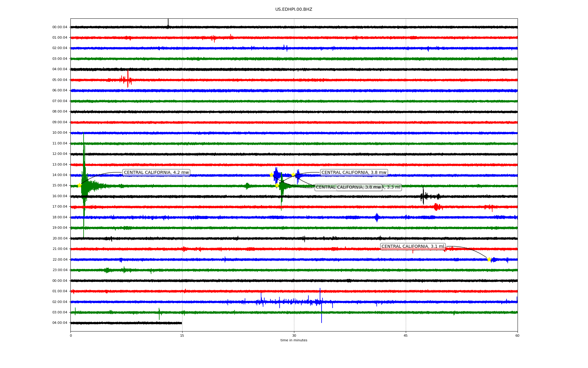Click the 16:00:04 row time label
Image resolution: width=588 pixels, height=368 pixels.
60,196
